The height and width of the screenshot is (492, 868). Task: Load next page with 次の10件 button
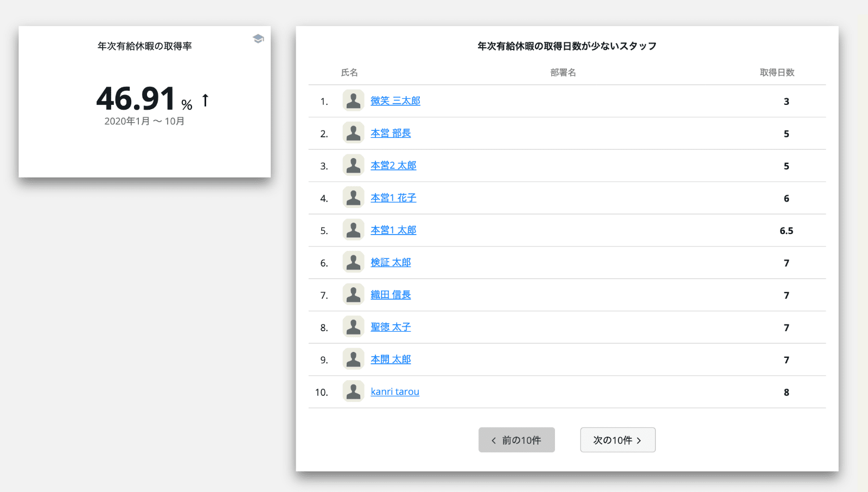[x=618, y=440]
